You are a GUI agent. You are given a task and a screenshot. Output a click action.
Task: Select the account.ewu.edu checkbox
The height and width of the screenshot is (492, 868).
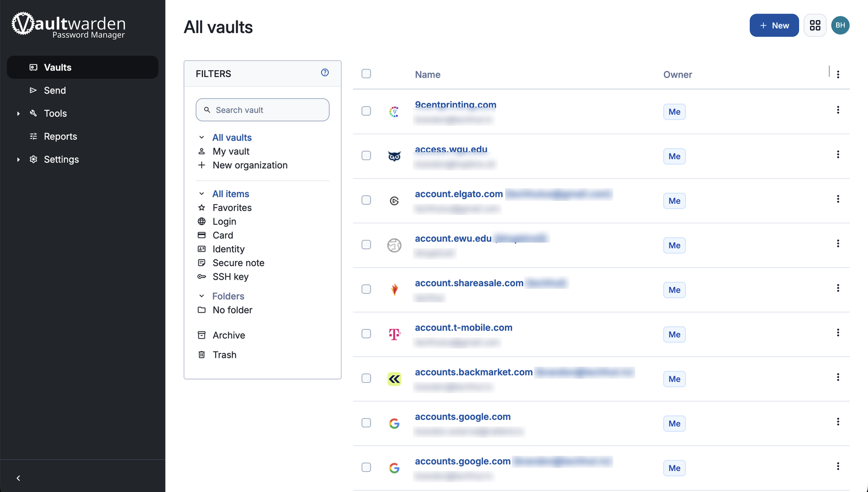[x=366, y=244]
